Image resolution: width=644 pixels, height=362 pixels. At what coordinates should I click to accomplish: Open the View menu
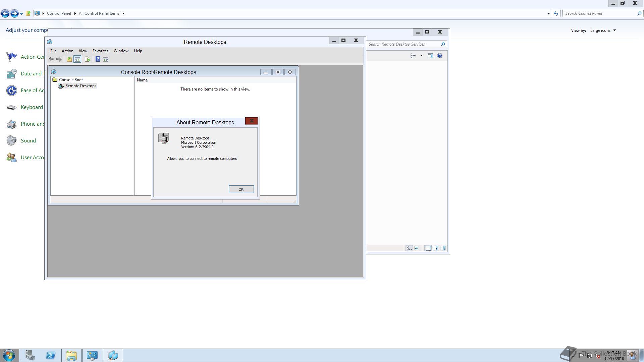click(83, 51)
